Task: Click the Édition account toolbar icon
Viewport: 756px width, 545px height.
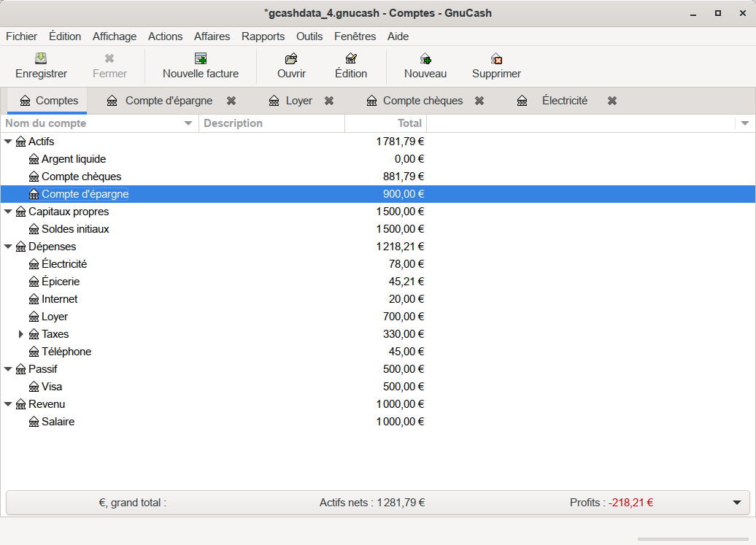Action: click(351, 59)
